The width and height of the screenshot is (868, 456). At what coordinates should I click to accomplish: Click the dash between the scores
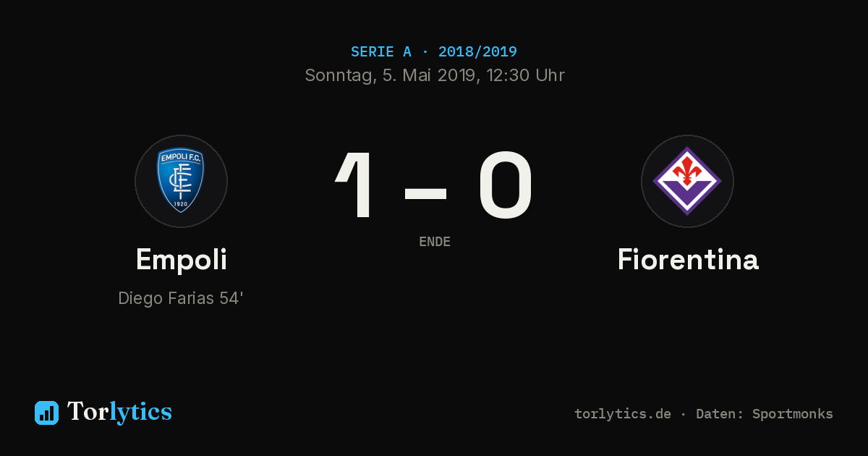pyautogui.click(x=425, y=194)
